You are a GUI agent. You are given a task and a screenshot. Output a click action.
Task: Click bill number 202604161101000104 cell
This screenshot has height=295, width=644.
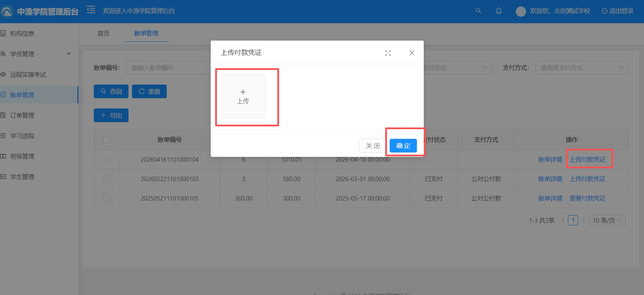169,160
